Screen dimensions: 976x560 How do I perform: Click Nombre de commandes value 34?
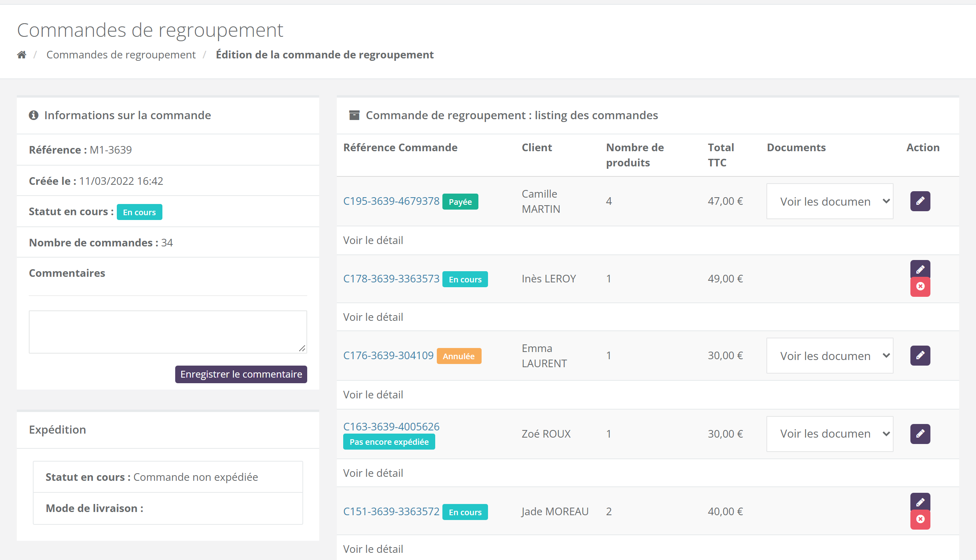[x=167, y=243]
